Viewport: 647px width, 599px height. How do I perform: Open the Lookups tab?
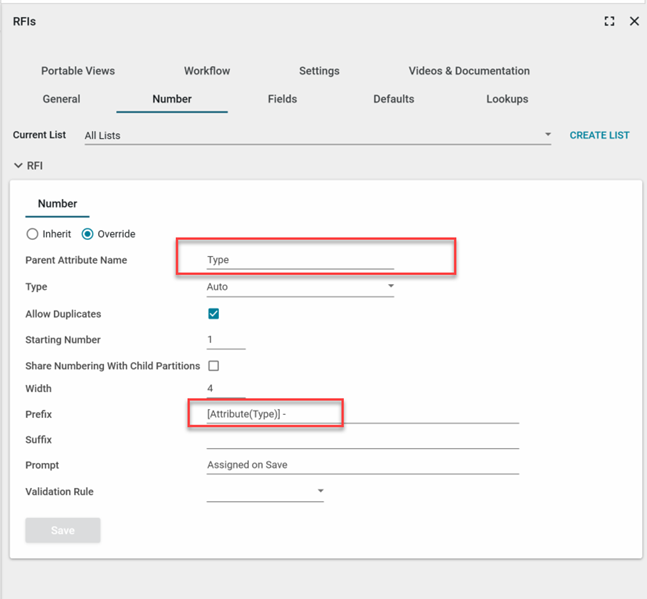pyautogui.click(x=507, y=99)
